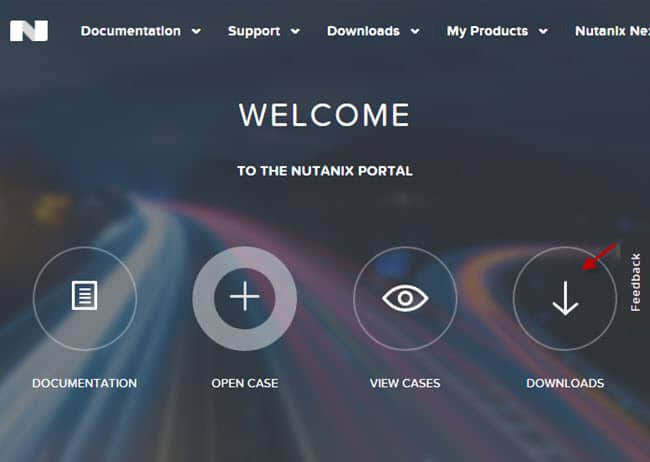Click the TO THE NUTANIX PORTAL text

(325, 171)
